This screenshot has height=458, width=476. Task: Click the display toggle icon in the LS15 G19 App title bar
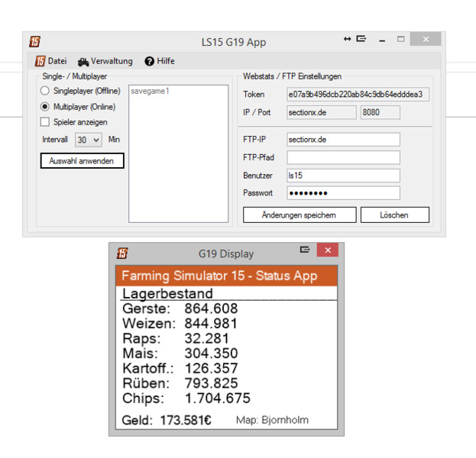(361, 39)
